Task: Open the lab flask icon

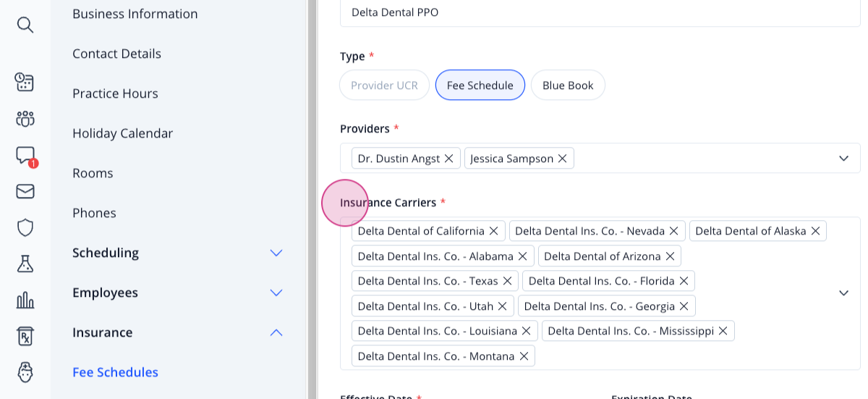Action: pos(25,264)
